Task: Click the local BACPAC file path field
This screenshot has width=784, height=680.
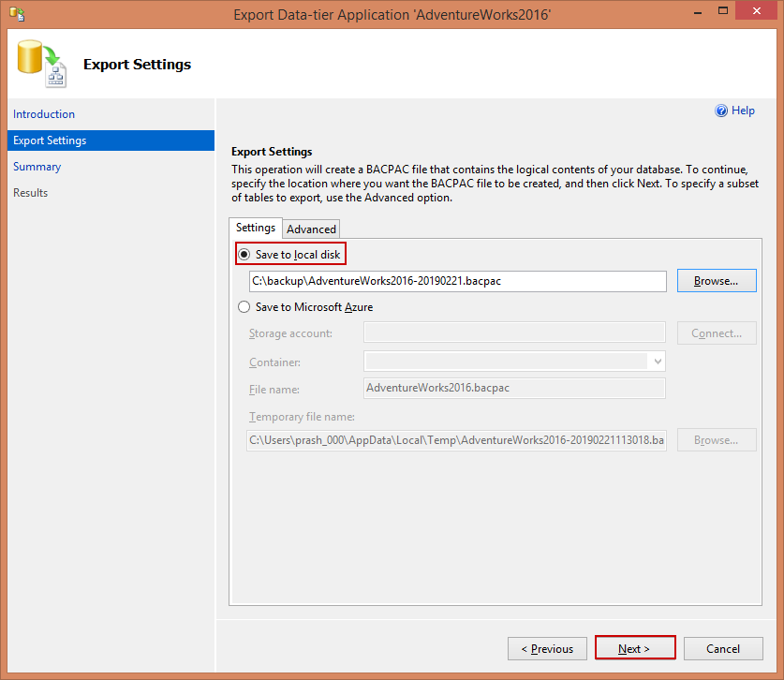Action: [457, 281]
